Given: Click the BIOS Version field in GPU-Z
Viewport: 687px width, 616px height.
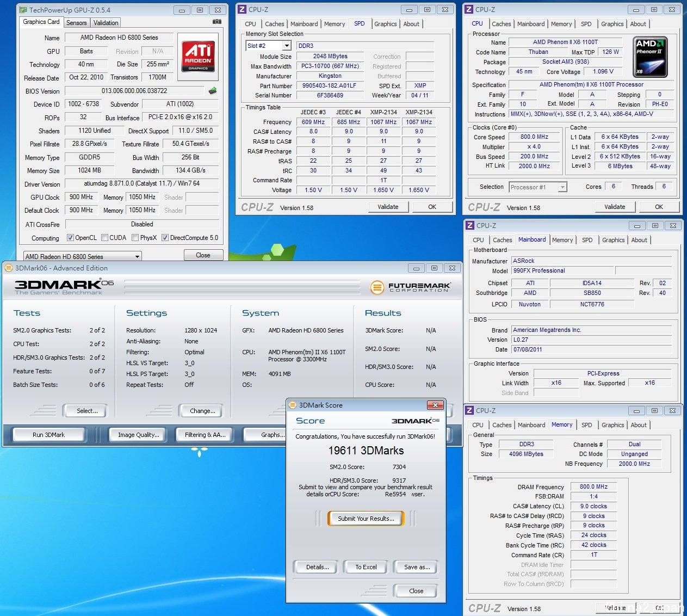Looking at the screenshot, I should 134,91.
